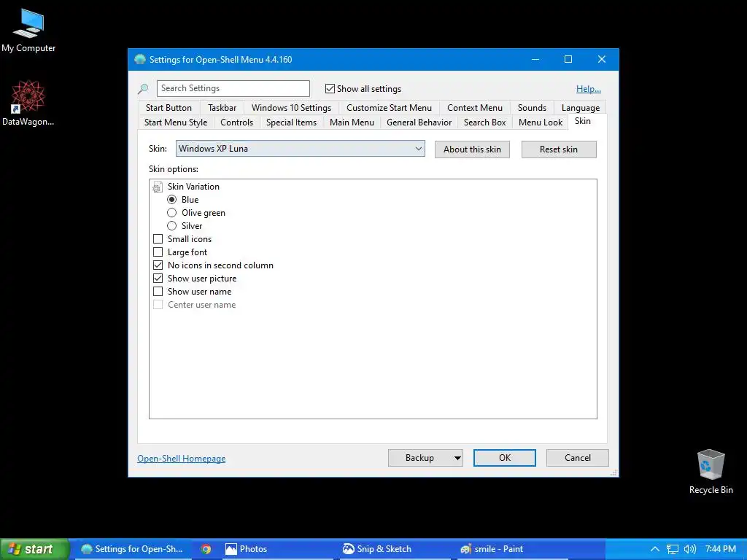This screenshot has width=747, height=560.
Task: Open the volume speaker tray icon
Action: click(689, 549)
